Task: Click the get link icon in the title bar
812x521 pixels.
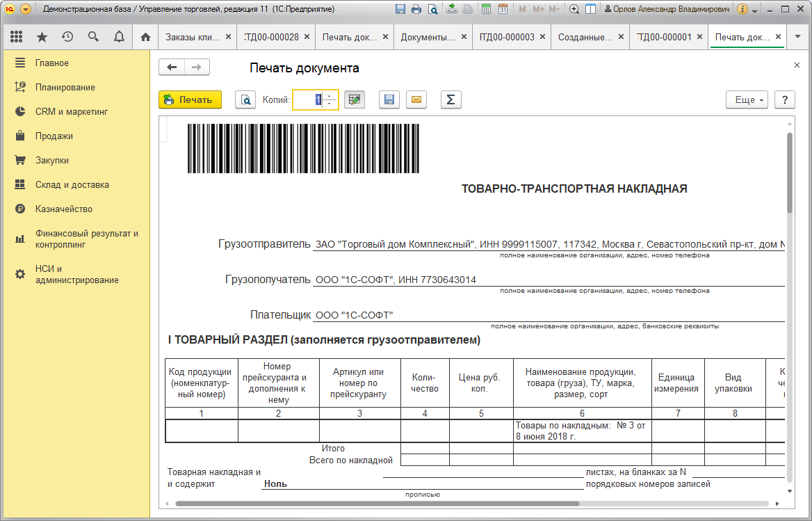Action: point(452,9)
